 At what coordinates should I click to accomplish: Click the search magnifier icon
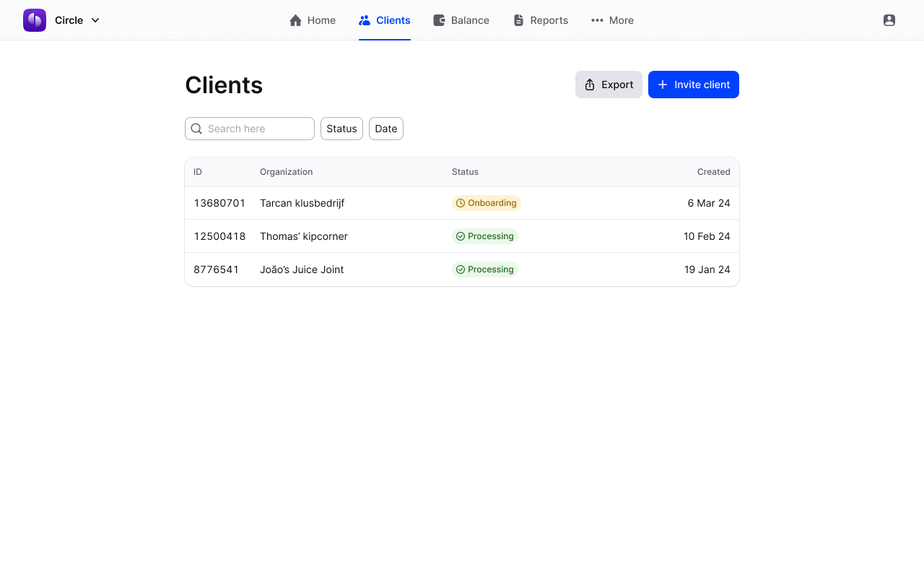click(x=196, y=129)
